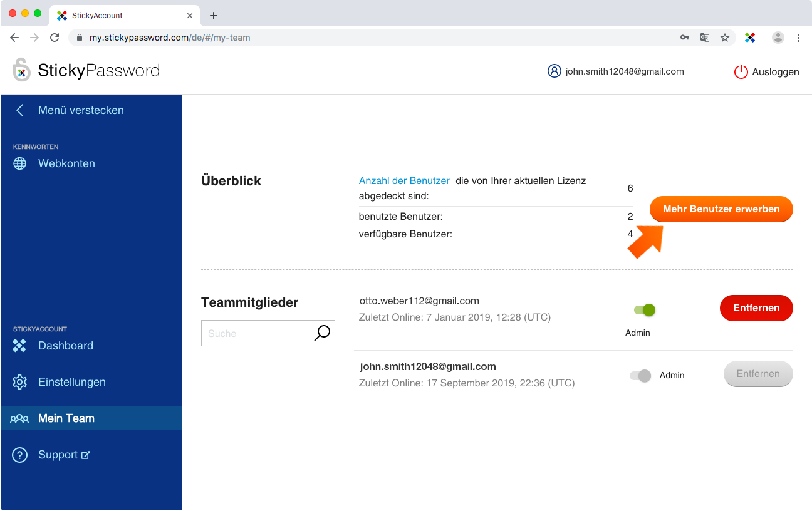Click the translate page icon
The image size is (812, 511).
click(705, 38)
